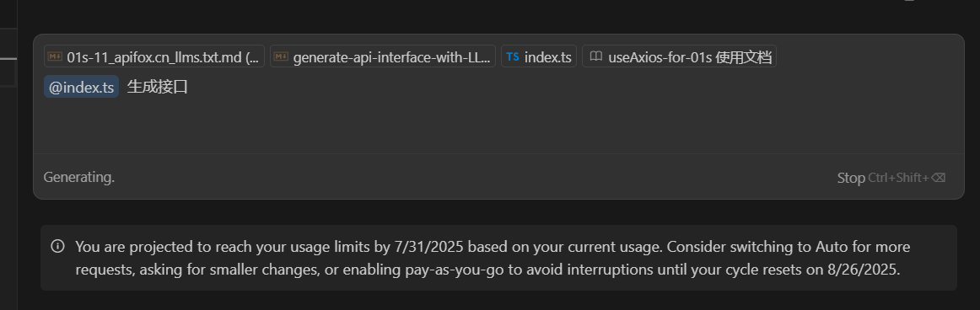This screenshot has width=980, height=310.
Task: Click the TS icon on index.ts chip
Action: (x=513, y=57)
